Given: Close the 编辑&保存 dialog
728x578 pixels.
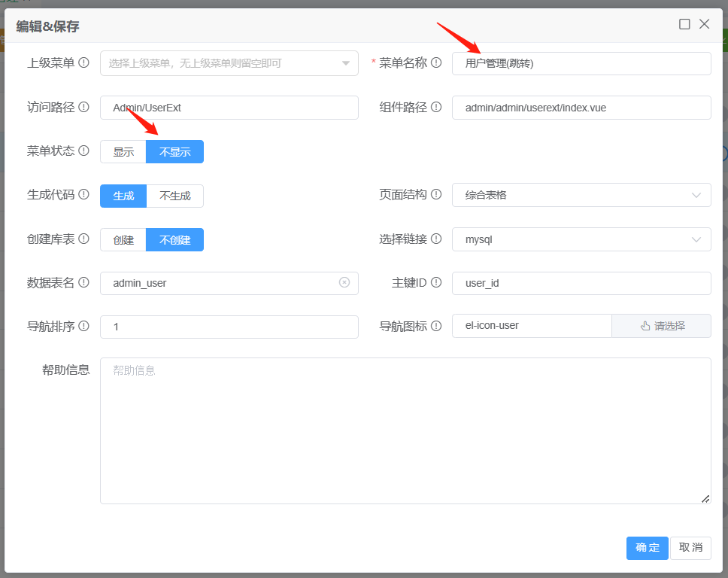Looking at the screenshot, I should (x=705, y=24).
